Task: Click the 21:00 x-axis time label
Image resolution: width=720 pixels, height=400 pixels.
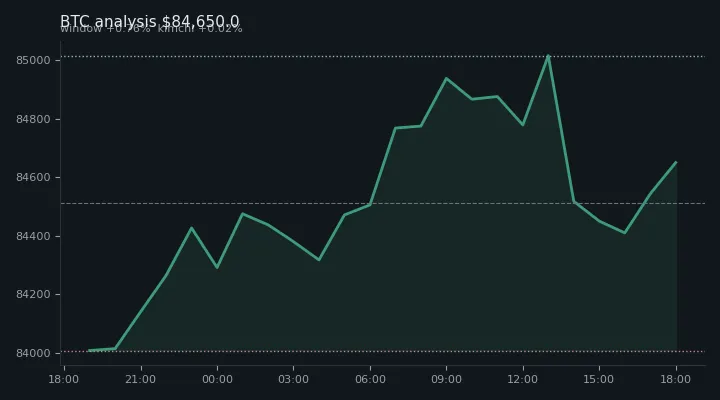Action: (x=141, y=379)
